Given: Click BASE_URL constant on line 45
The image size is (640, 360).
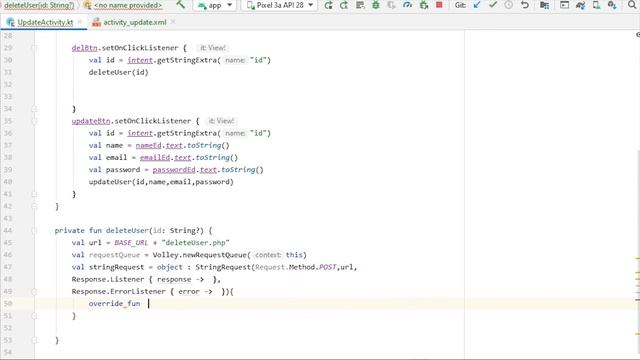Looking at the screenshot, I should (x=131, y=242).
